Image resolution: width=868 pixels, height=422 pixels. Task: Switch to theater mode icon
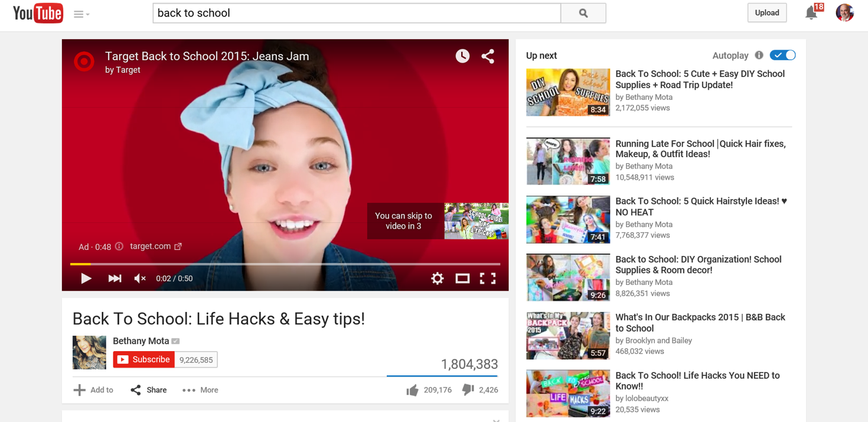point(462,278)
